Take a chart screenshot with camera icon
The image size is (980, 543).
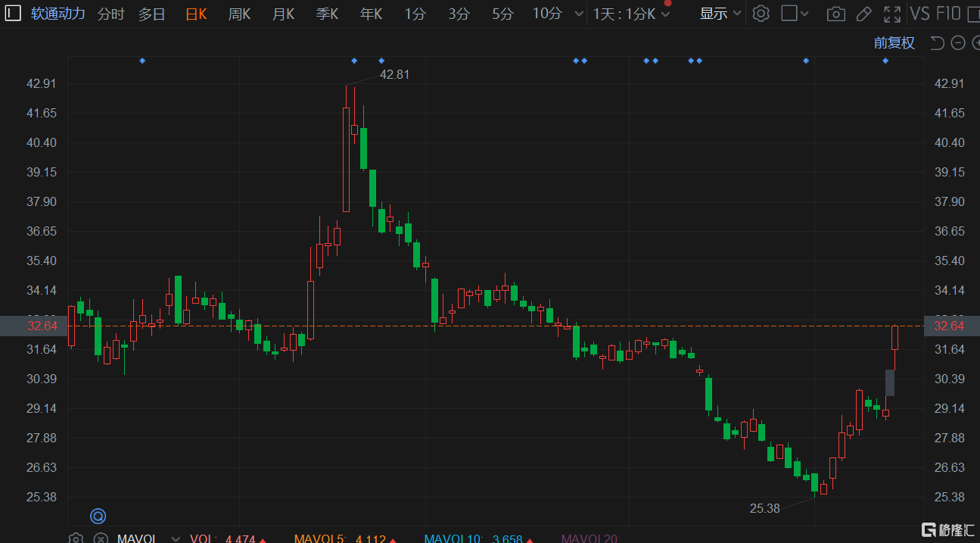tap(835, 14)
